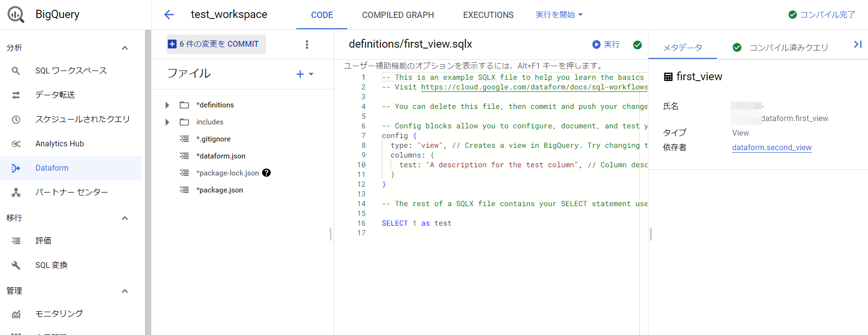Click the Dataform icon in sidebar

(x=16, y=168)
